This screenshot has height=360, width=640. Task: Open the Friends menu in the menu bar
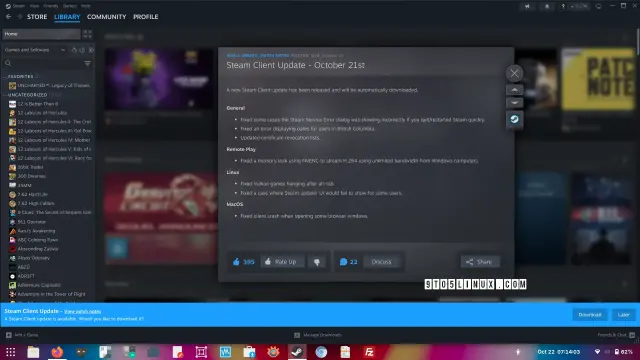pos(51,6)
